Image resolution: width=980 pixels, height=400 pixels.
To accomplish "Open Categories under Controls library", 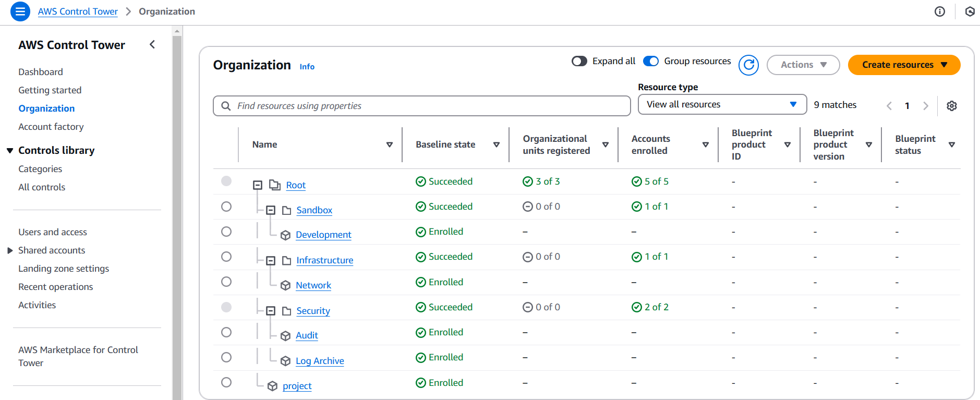I will 40,169.
